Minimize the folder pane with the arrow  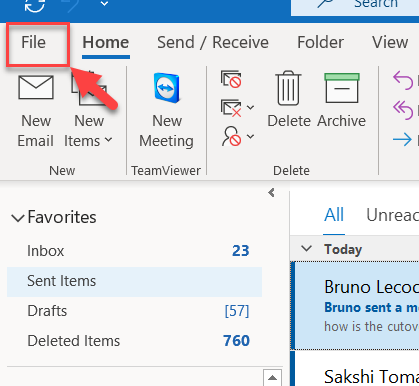pyautogui.click(x=271, y=193)
